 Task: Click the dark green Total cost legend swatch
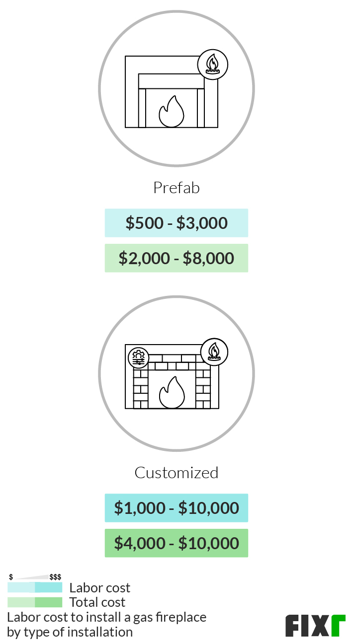coord(49,602)
